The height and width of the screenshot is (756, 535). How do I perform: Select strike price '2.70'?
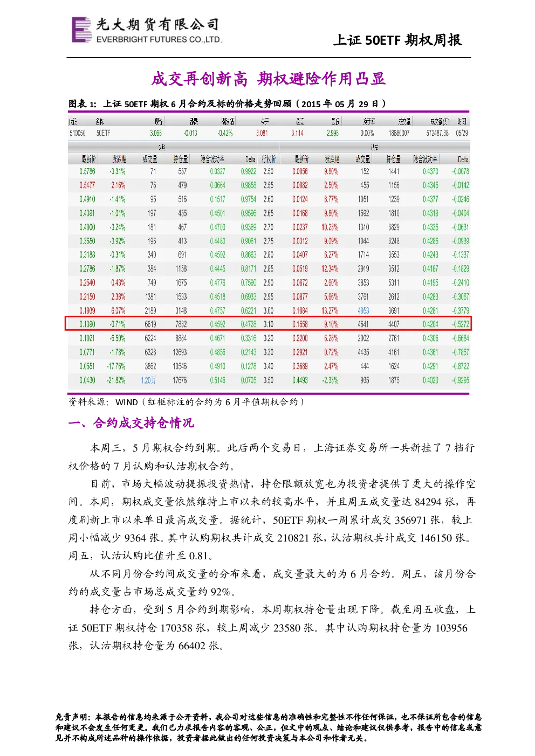pyautogui.click(x=269, y=227)
